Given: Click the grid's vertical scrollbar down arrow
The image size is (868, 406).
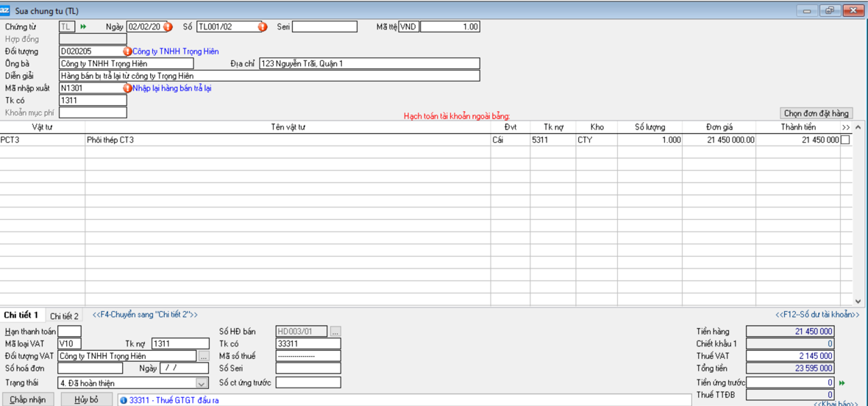Looking at the screenshot, I should pos(858,301).
